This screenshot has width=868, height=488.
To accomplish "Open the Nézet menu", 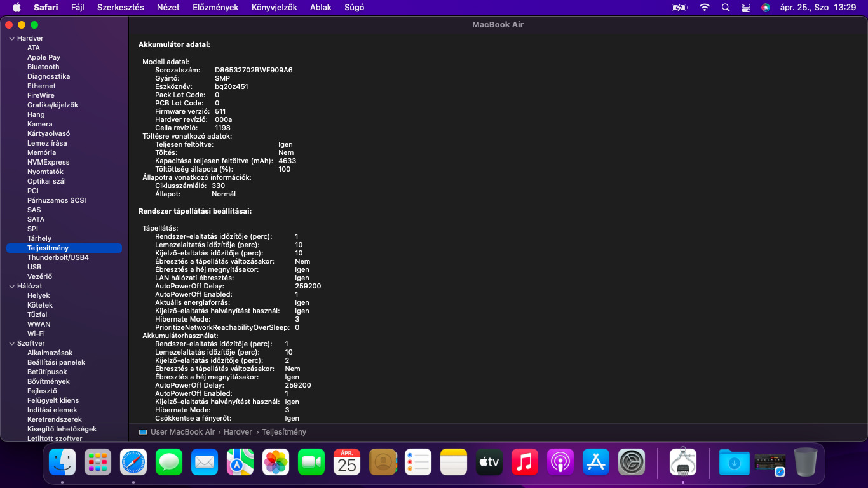I will click(x=168, y=8).
